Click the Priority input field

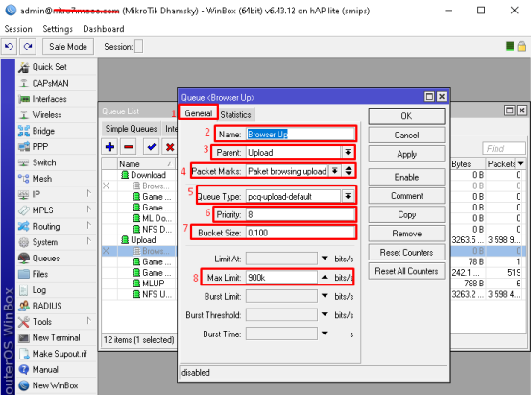click(x=301, y=214)
